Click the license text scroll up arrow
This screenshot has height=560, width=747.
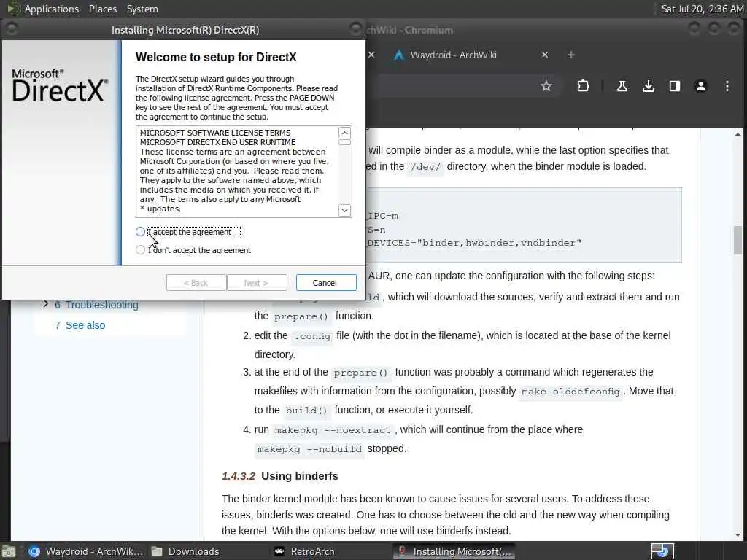pos(344,133)
